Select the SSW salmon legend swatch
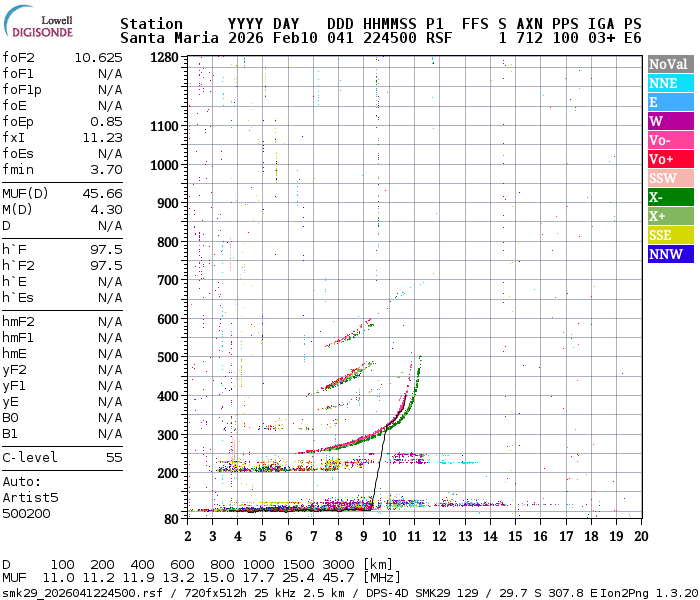This screenshot has width=700, height=600. [671, 178]
